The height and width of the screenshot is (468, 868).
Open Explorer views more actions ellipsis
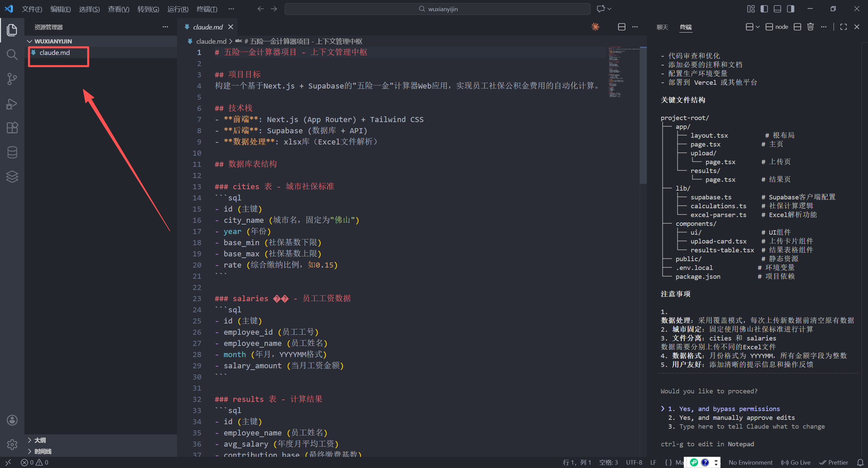[x=165, y=27]
